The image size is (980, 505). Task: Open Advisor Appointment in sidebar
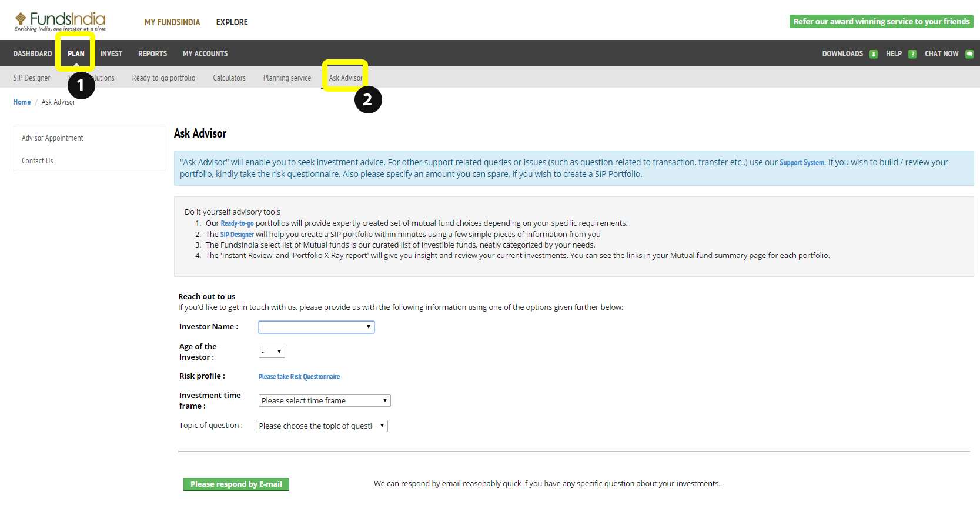89,138
